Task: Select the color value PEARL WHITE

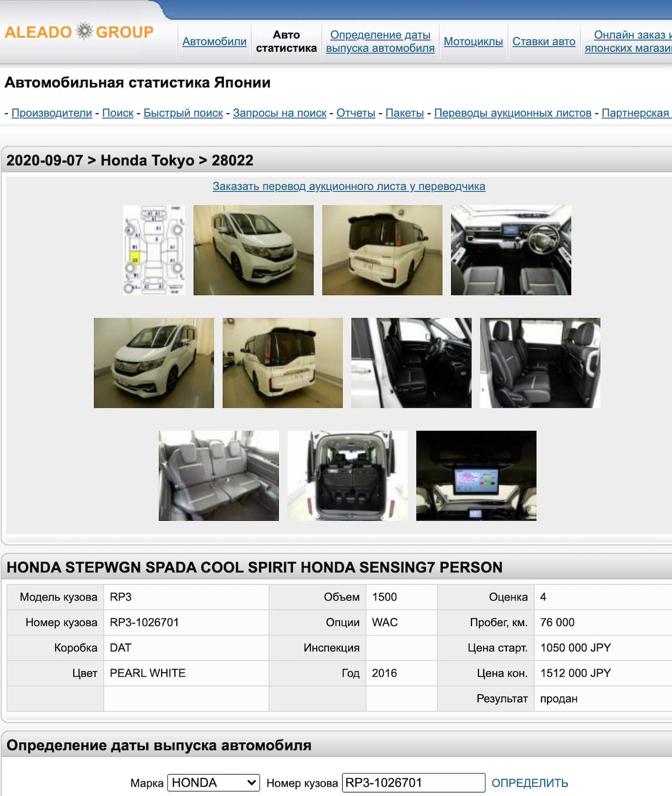Action: [x=148, y=673]
